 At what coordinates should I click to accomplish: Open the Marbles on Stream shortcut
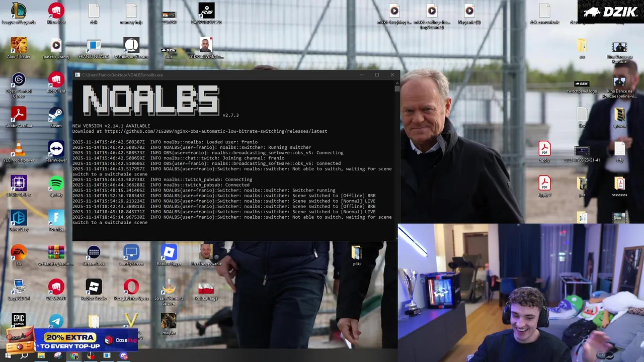[x=131, y=48]
